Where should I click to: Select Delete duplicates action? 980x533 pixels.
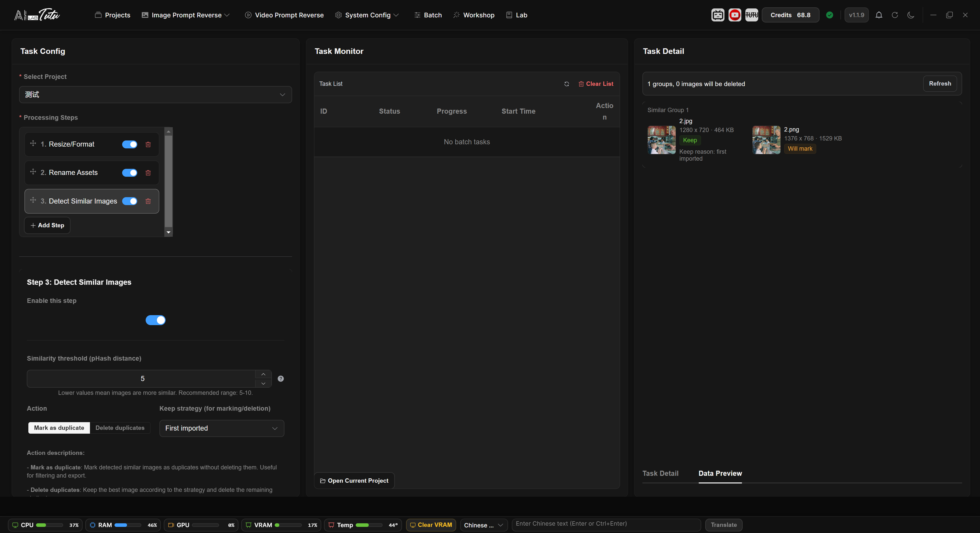pyautogui.click(x=120, y=428)
